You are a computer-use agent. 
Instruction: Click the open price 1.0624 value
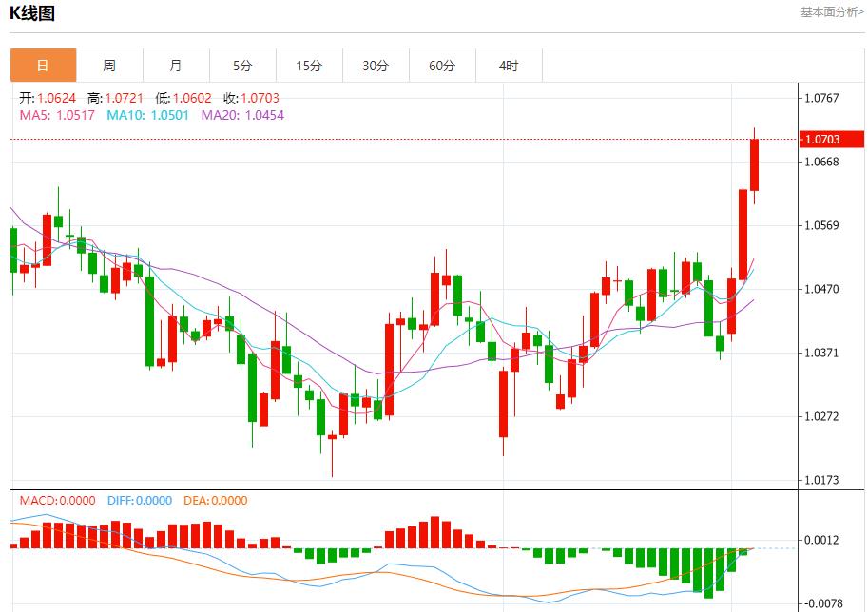pos(56,99)
